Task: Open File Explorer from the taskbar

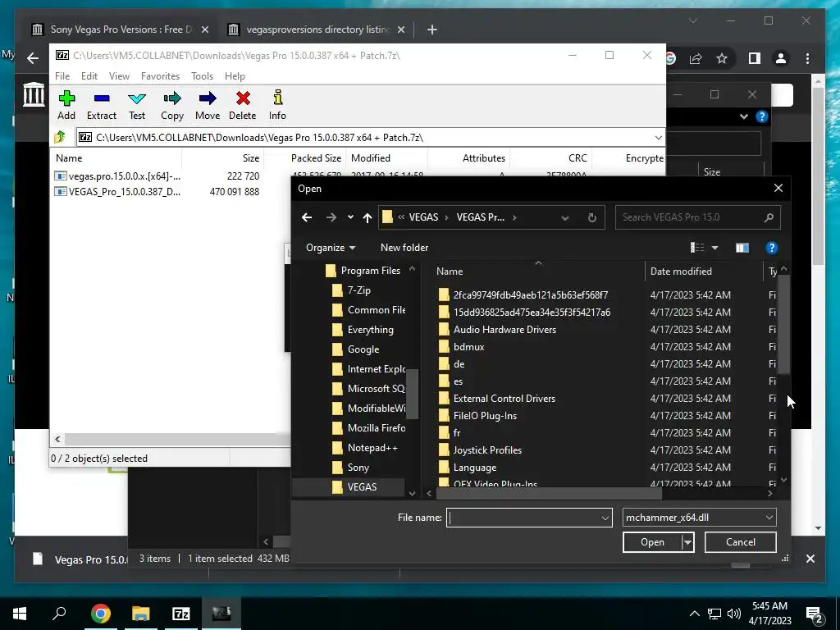Action: 141,614
